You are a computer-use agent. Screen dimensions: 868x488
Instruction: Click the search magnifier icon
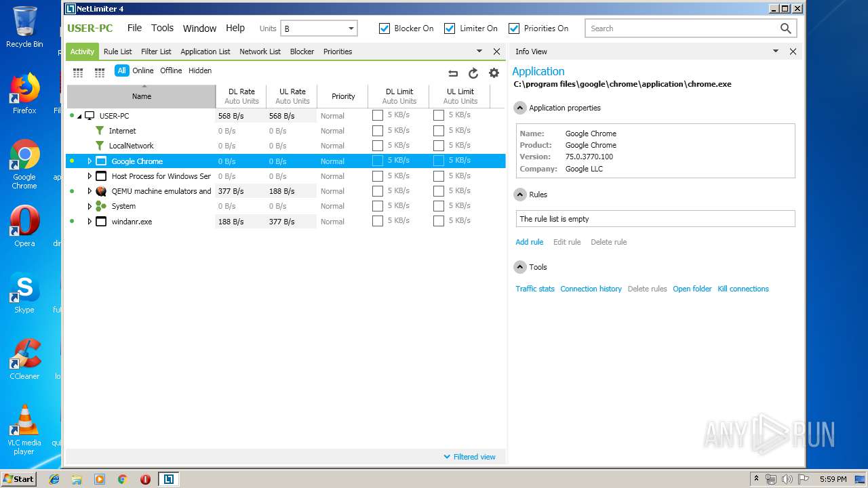point(785,28)
